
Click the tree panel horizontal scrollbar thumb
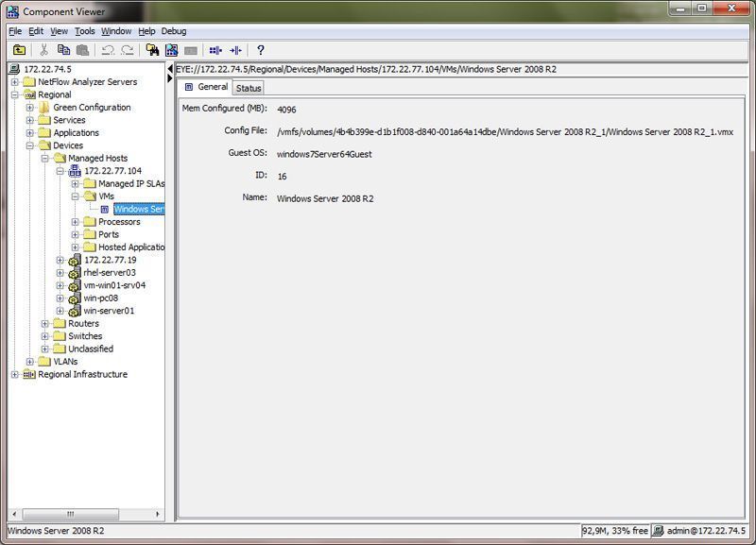click(x=70, y=514)
